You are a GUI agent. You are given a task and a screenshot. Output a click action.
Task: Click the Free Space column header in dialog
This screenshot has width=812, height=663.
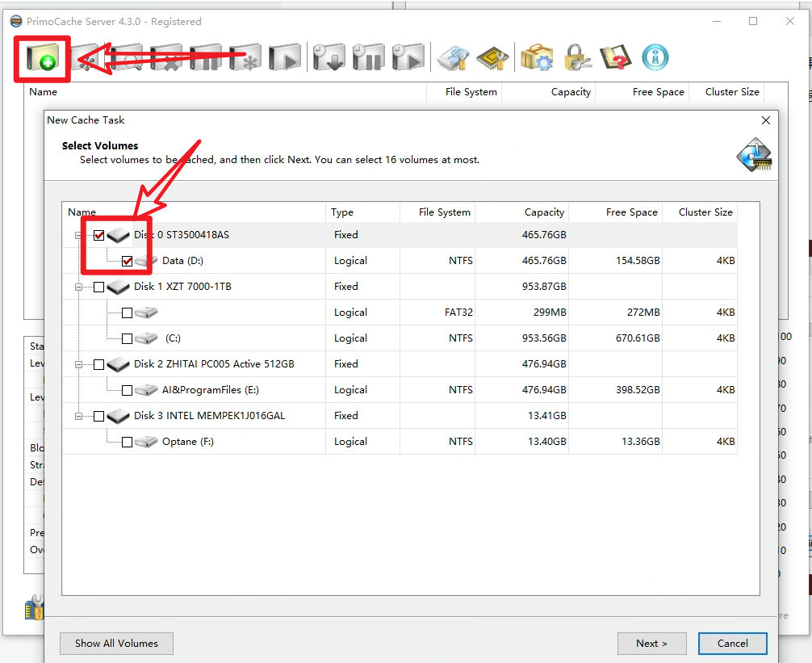pyautogui.click(x=615, y=212)
